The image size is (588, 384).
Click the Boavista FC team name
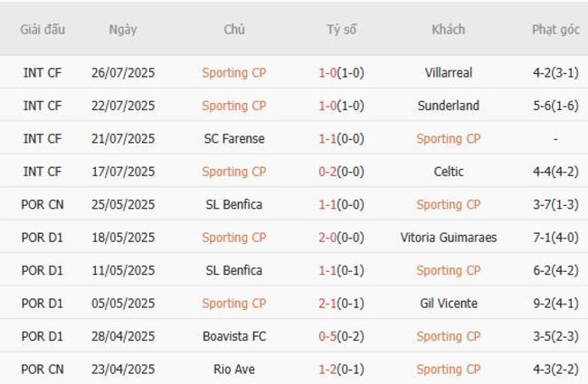tap(233, 336)
